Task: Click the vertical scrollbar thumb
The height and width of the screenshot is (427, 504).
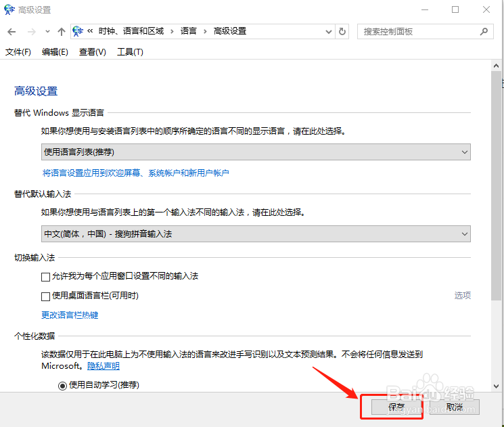Action: tap(496, 186)
